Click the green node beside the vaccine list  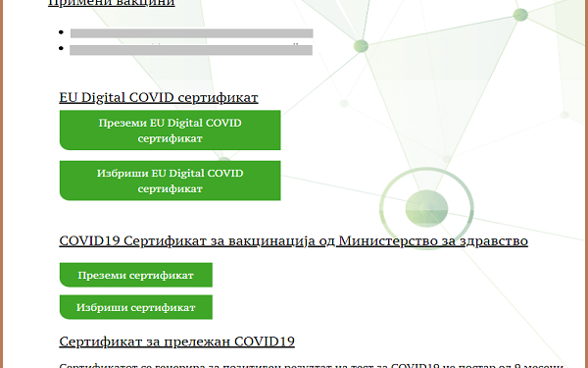(x=361, y=46)
